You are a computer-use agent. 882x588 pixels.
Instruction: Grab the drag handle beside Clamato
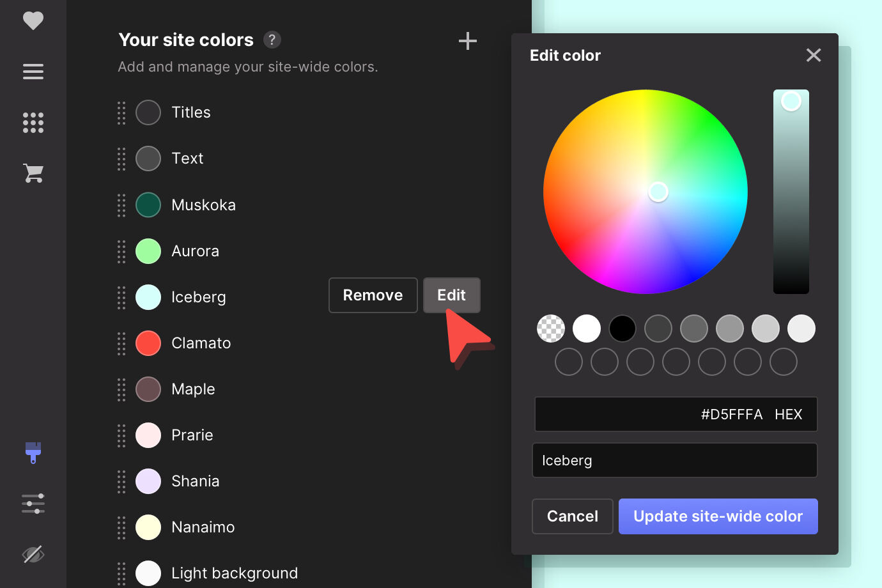121,343
